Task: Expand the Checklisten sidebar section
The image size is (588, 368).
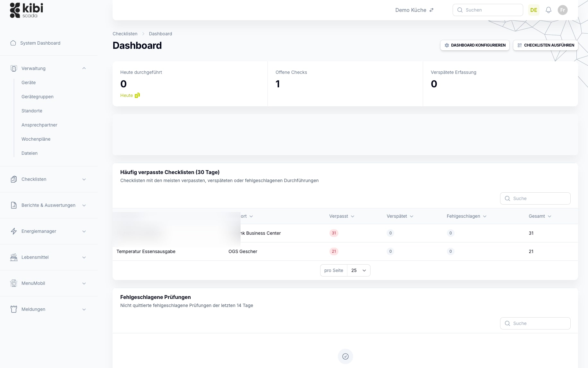Action: 84,179
